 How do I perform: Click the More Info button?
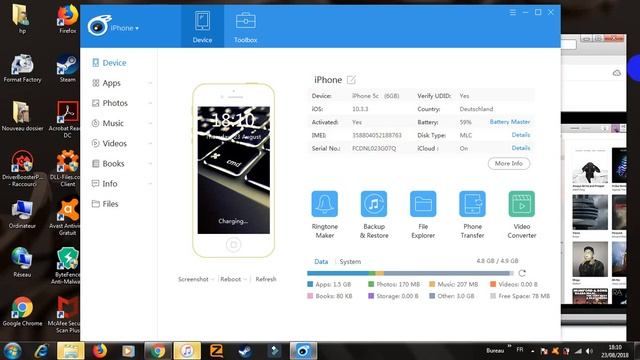[509, 163]
